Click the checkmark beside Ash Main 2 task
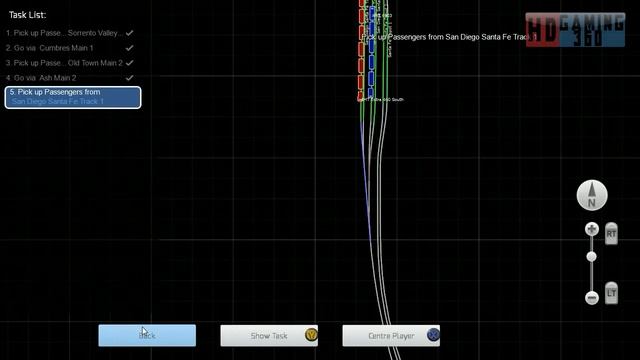640x360 pixels. [x=129, y=78]
